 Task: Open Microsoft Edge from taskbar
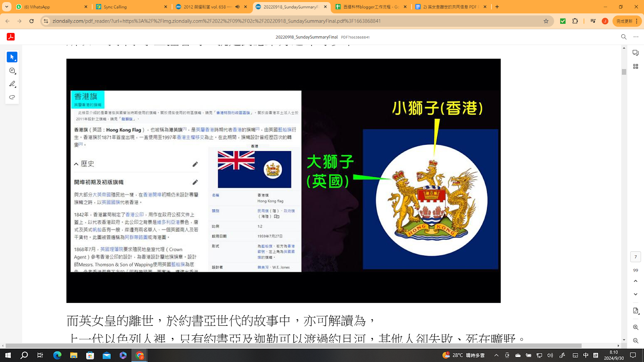tap(57, 355)
